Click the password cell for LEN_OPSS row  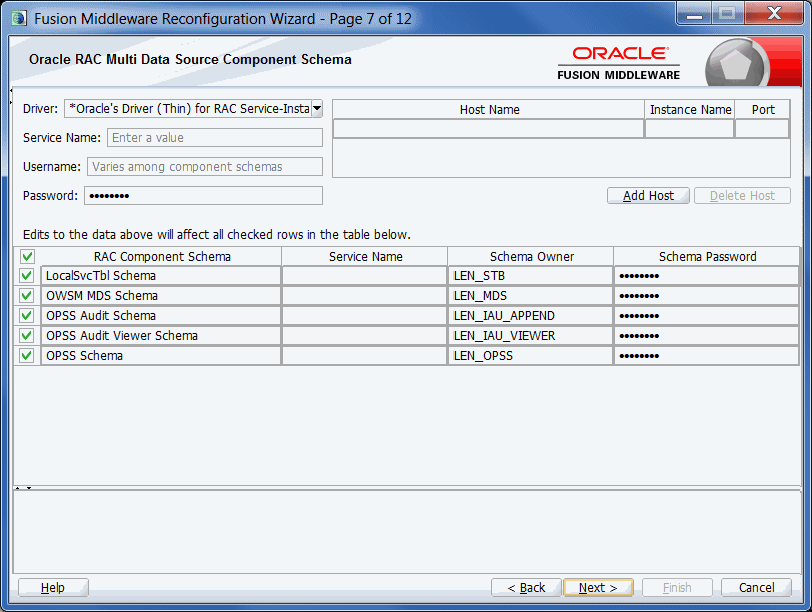click(x=706, y=356)
